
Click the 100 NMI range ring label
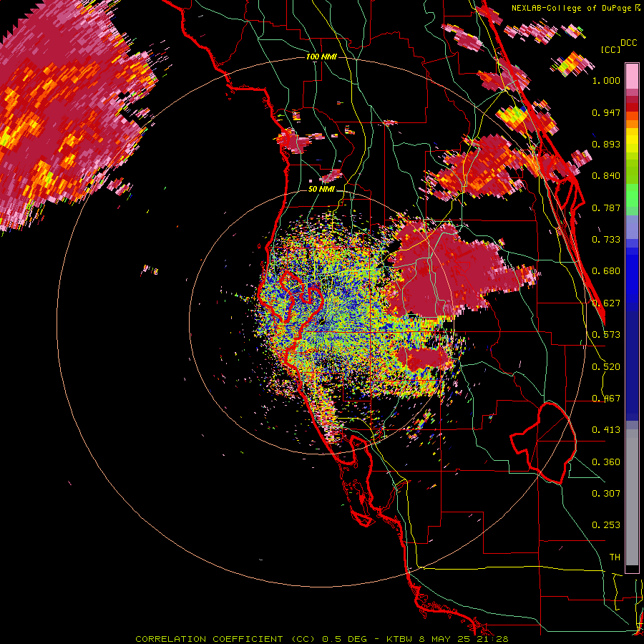pos(321,57)
